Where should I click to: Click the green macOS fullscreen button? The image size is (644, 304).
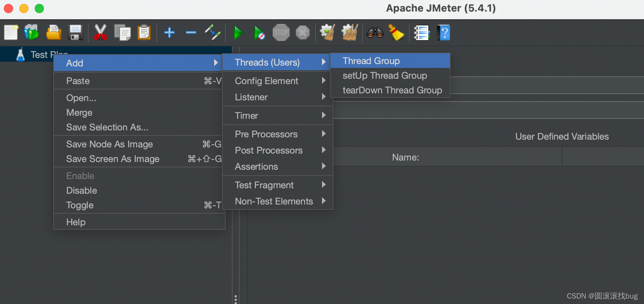tap(39, 8)
